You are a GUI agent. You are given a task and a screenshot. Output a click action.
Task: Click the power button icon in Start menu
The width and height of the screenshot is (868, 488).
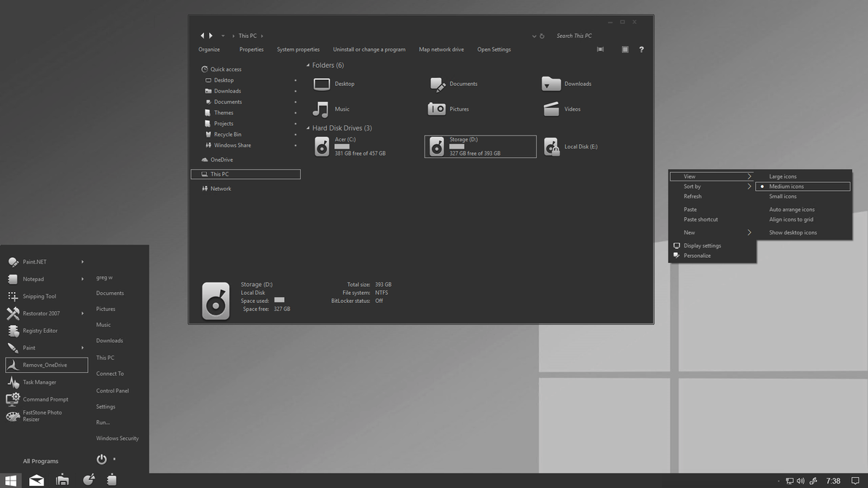coord(102,460)
